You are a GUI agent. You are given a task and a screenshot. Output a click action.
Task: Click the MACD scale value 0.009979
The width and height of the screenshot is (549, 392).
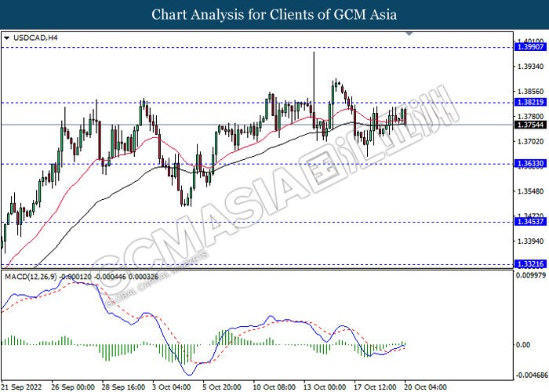(x=531, y=275)
